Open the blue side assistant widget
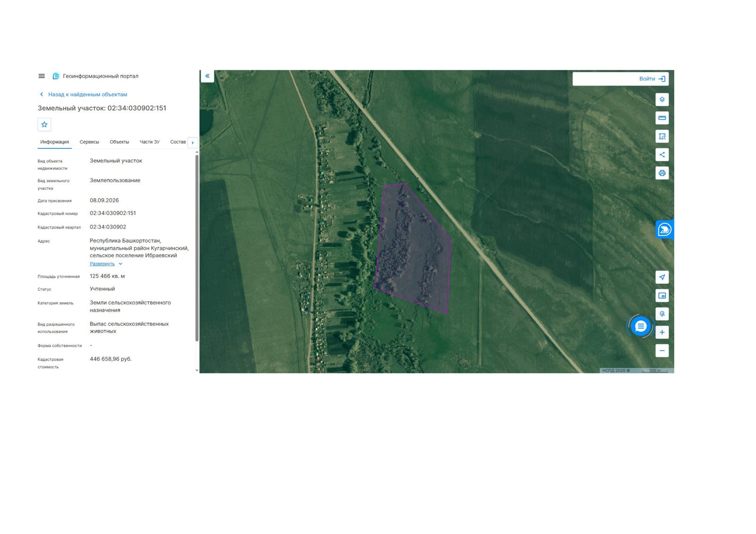The image size is (756, 534). click(664, 230)
